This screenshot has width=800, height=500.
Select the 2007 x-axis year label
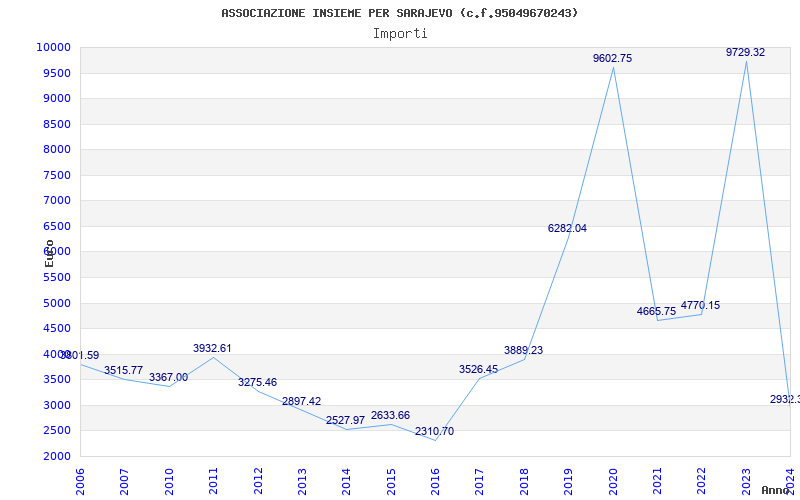click(124, 482)
